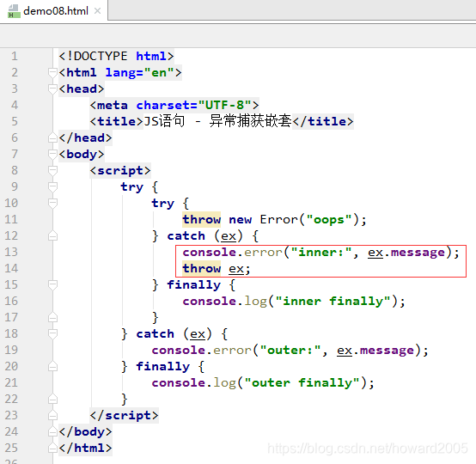Click the <meta tag on line 4
Image resolution: width=476 pixels, height=464 pixels.
point(108,105)
